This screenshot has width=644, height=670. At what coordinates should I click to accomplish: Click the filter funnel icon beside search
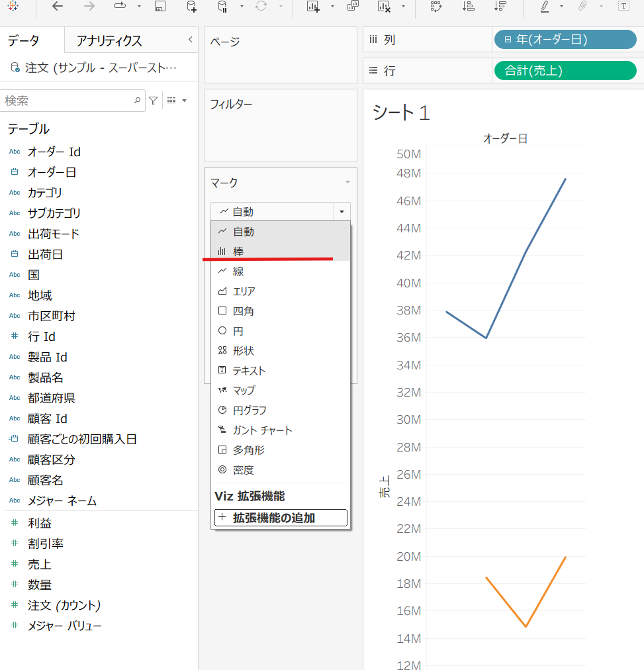tap(154, 101)
